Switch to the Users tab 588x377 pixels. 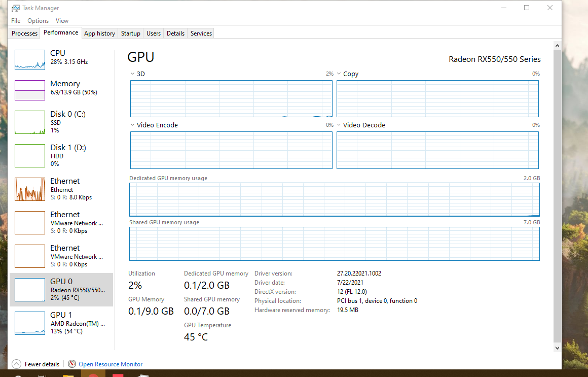154,33
